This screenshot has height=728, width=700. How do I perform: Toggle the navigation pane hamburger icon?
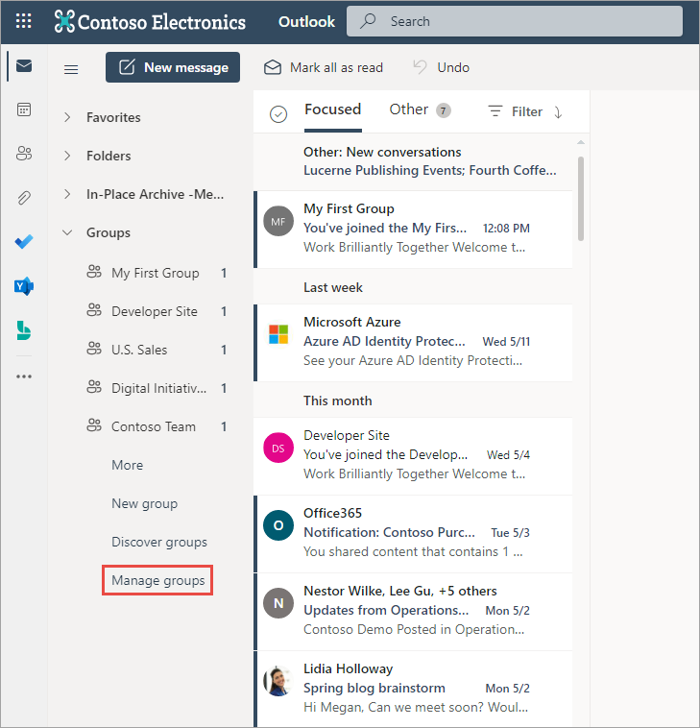[71, 70]
